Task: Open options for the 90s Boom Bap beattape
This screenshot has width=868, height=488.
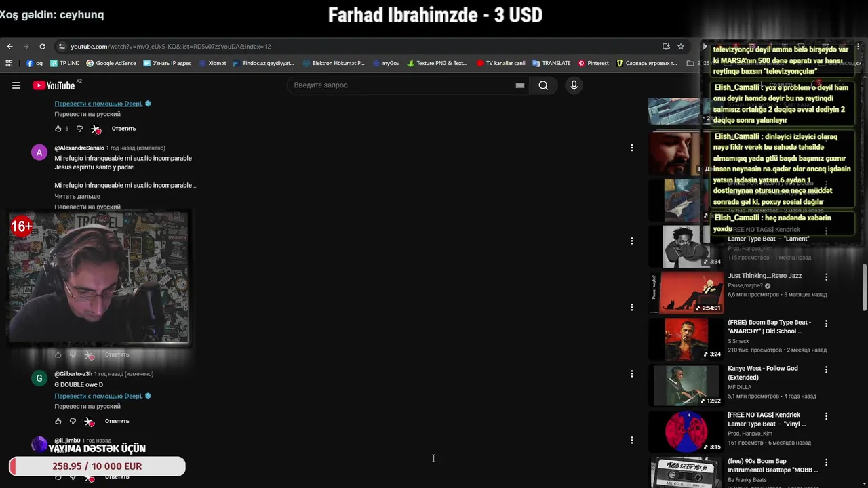Action: (x=826, y=462)
